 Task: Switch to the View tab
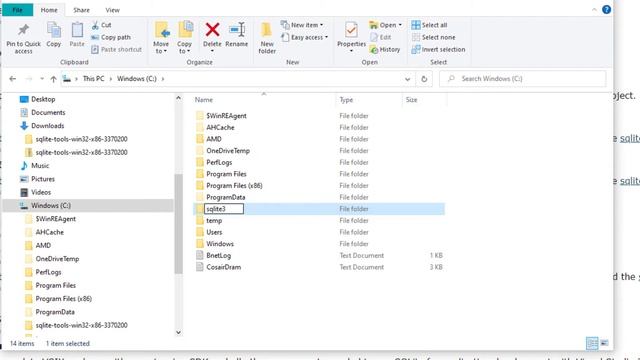(112, 10)
